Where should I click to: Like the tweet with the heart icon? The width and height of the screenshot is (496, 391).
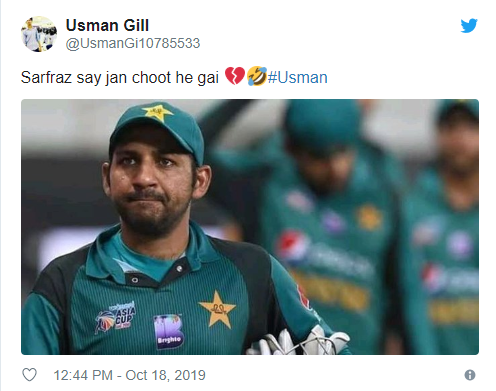(29, 375)
